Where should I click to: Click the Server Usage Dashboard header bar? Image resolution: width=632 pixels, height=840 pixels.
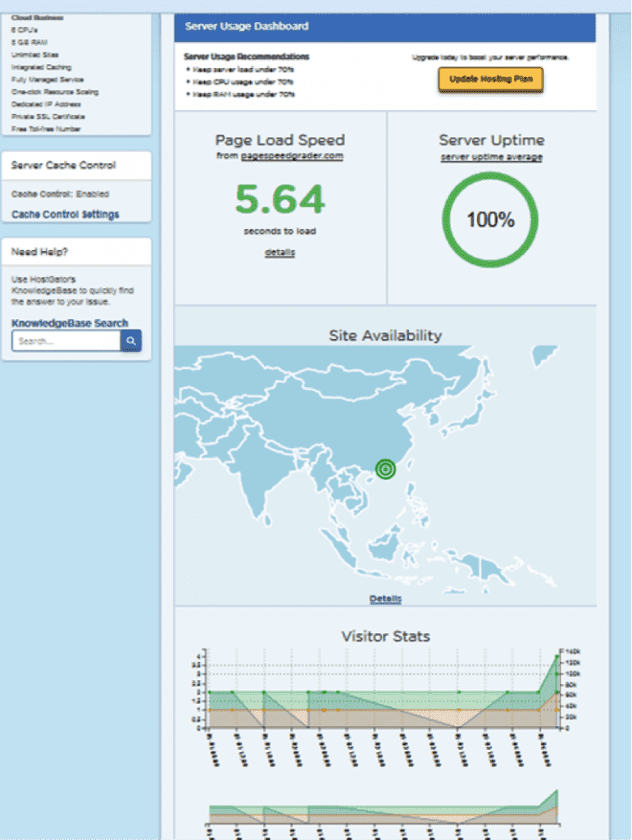384,26
